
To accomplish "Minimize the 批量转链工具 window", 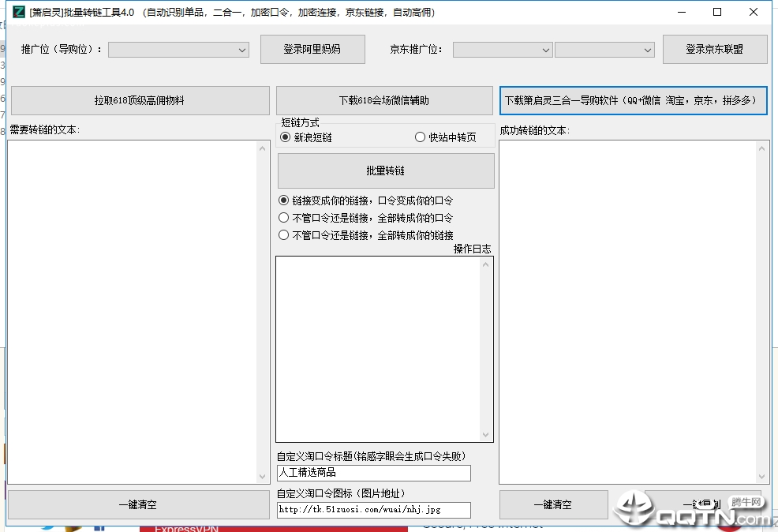I will click(x=682, y=12).
